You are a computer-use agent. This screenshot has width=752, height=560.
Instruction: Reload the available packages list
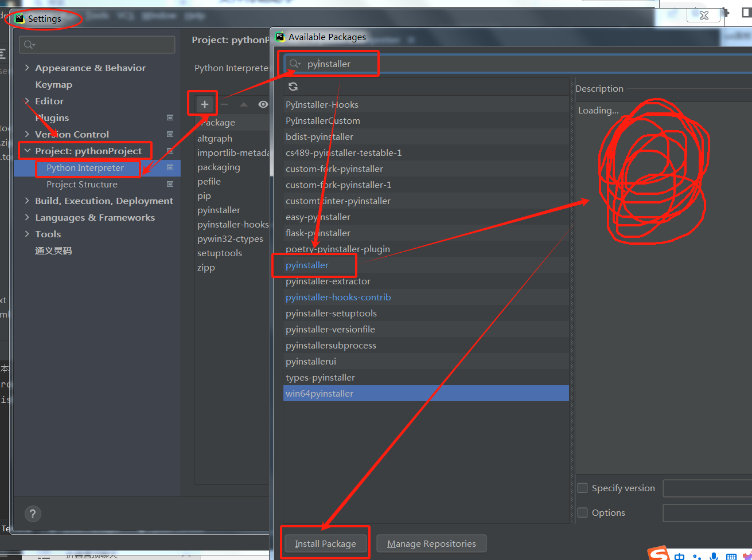tap(293, 87)
